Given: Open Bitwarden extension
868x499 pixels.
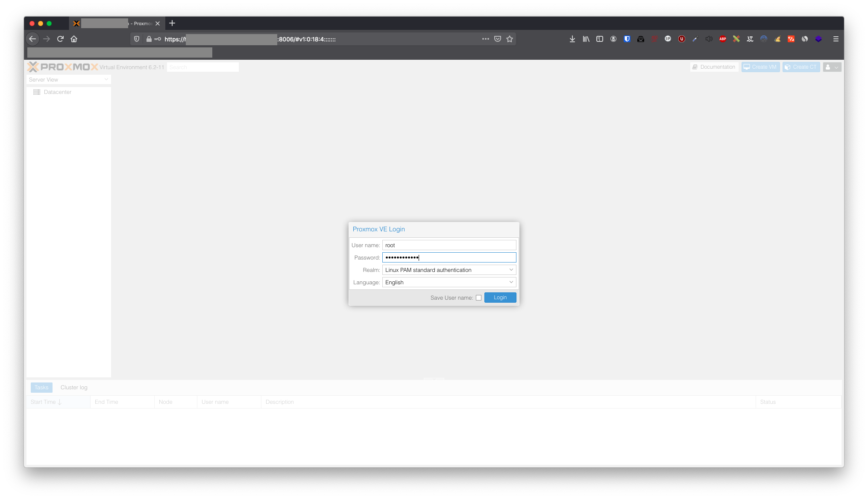Looking at the screenshot, I should click(x=627, y=39).
